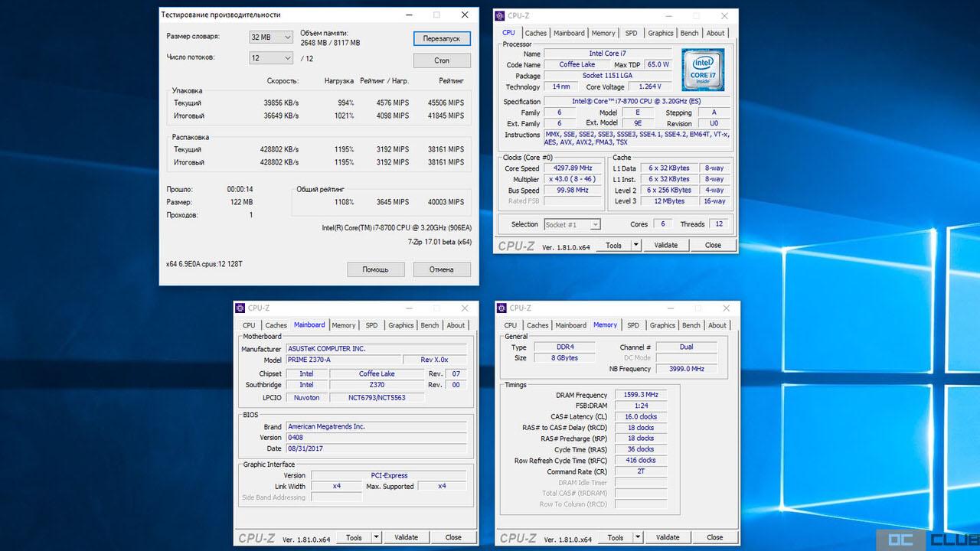Expand Tools arrow in the Memory window
The width and height of the screenshot is (980, 551).
coord(638,537)
